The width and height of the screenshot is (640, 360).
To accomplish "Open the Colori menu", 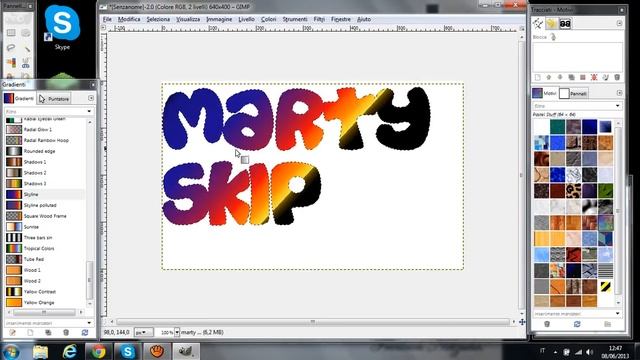I will (x=268, y=19).
